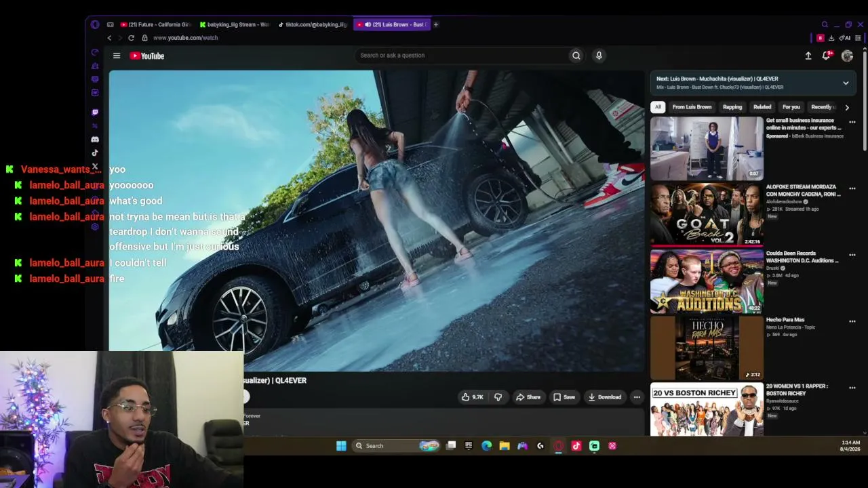Screen dimensions: 868x488
Task: Go to the YouTube home logo
Action: 147,56
